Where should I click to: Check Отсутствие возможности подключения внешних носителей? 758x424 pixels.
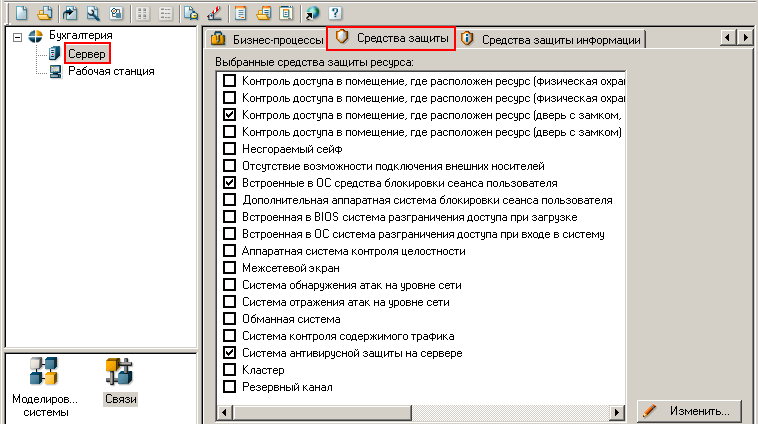click(229, 165)
